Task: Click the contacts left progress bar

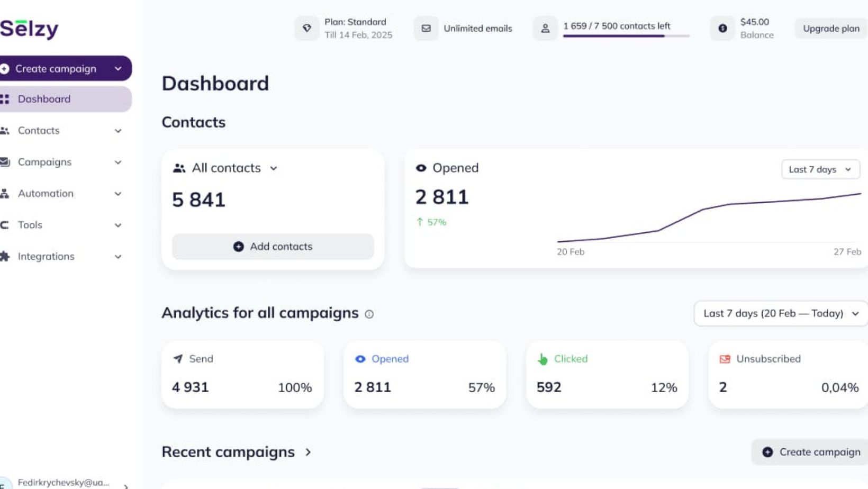Action: click(626, 36)
